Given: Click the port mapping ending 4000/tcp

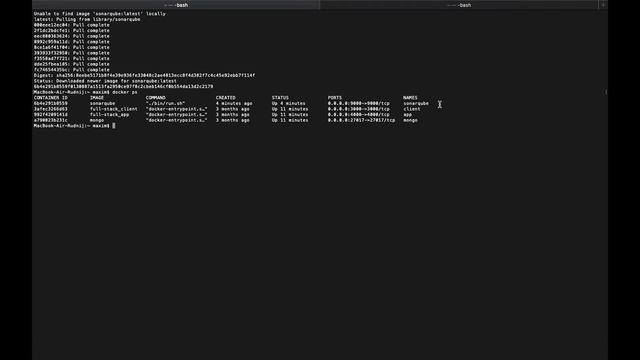Looking at the screenshot, I should coord(358,115).
